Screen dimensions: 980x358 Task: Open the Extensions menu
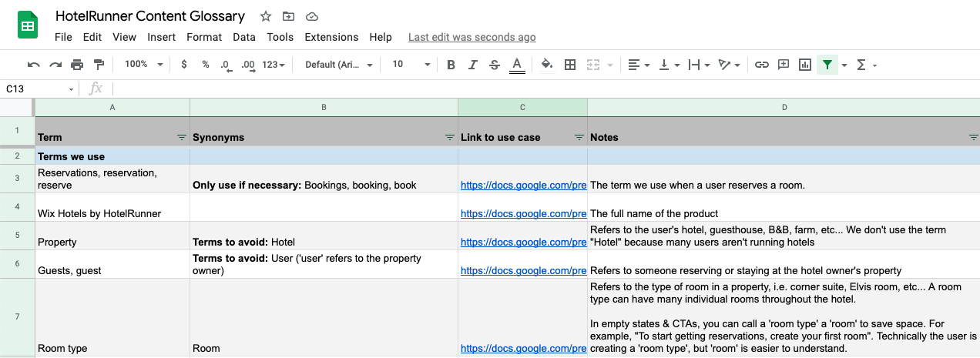pyautogui.click(x=331, y=37)
